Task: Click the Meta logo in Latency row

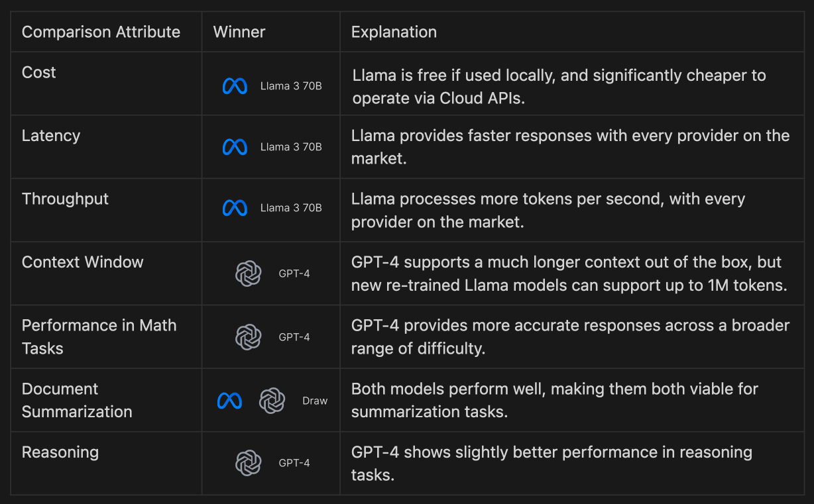Action: click(x=235, y=147)
